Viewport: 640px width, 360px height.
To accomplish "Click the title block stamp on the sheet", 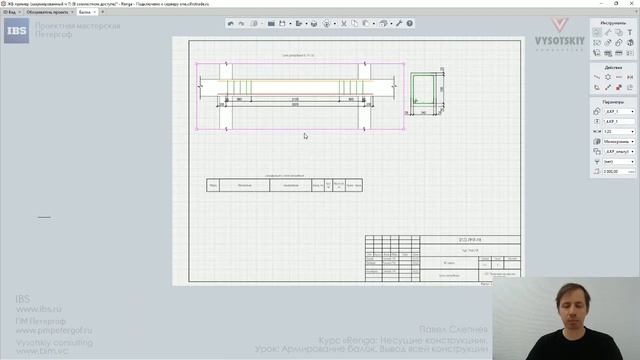I will pyautogui.click(x=443, y=258).
